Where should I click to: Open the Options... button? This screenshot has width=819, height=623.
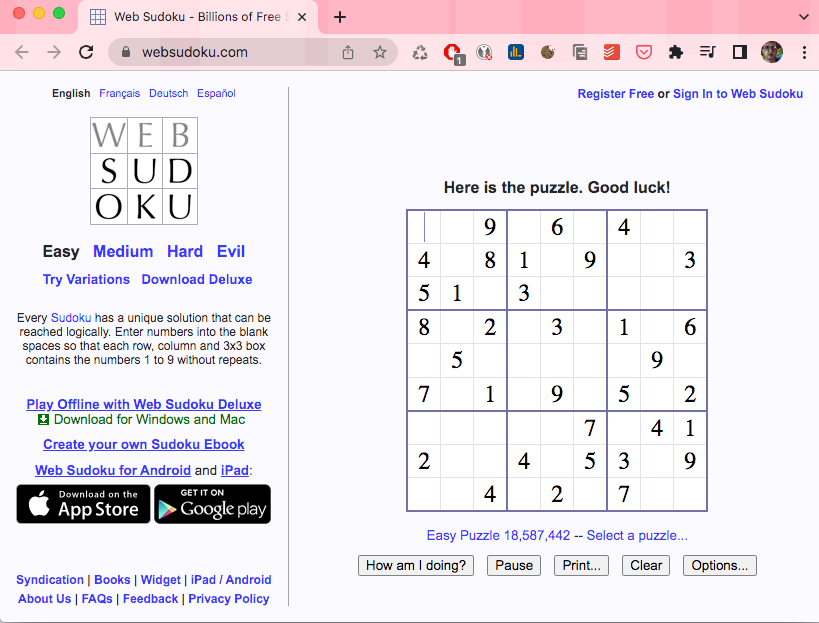[719, 565]
